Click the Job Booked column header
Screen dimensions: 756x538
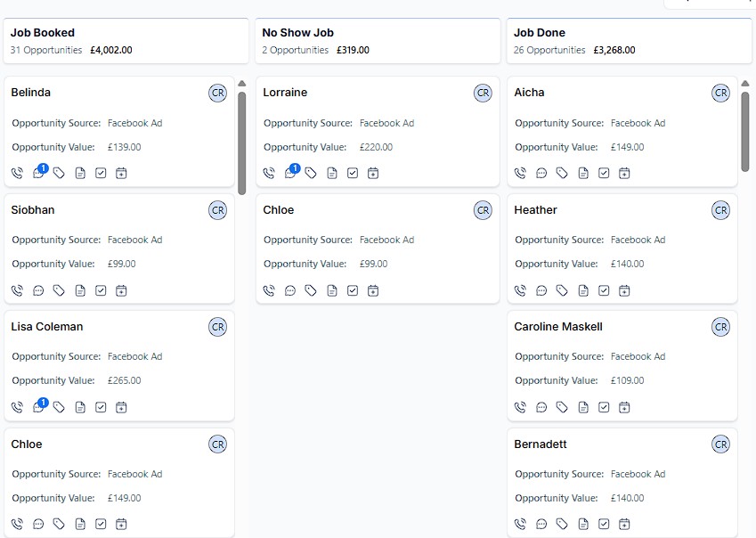coord(43,33)
